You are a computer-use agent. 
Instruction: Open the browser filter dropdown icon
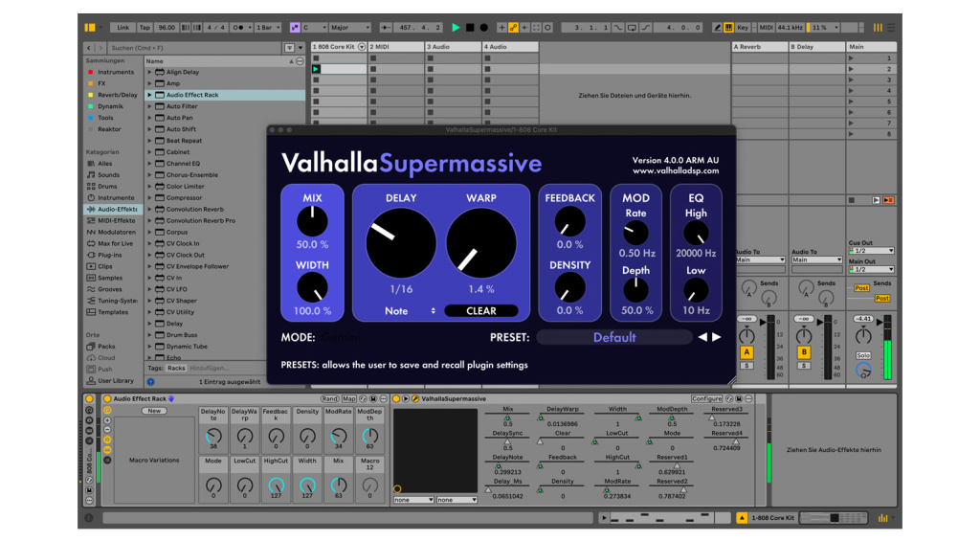point(289,48)
